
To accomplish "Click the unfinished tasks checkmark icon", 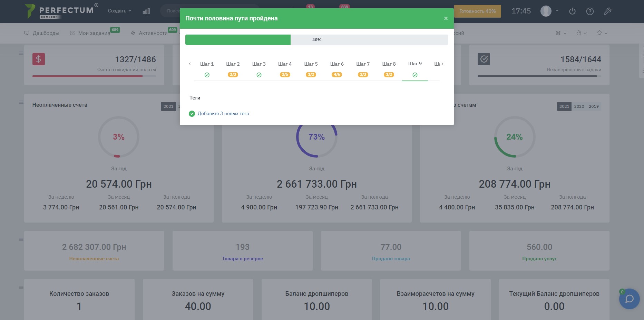I will [484, 59].
